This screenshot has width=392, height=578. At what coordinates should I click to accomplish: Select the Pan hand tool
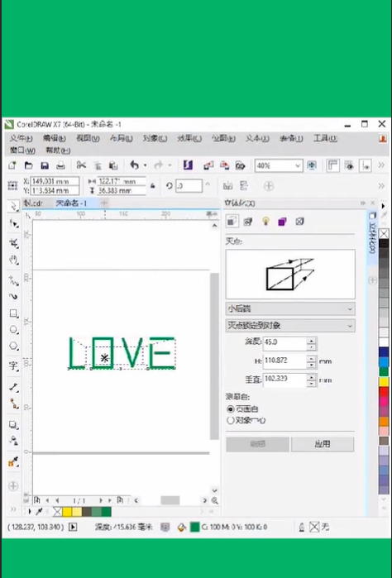pyautogui.click(x=13, y=260)
